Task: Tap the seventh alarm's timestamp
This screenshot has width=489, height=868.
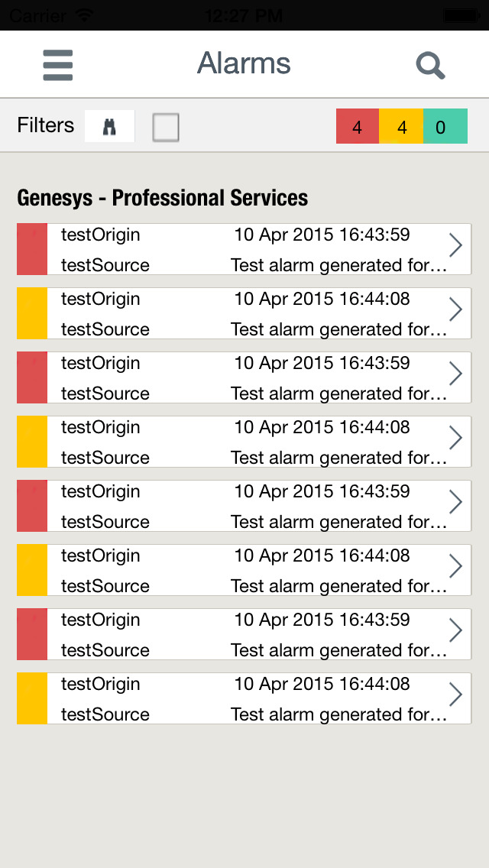Action: [322, 620]
